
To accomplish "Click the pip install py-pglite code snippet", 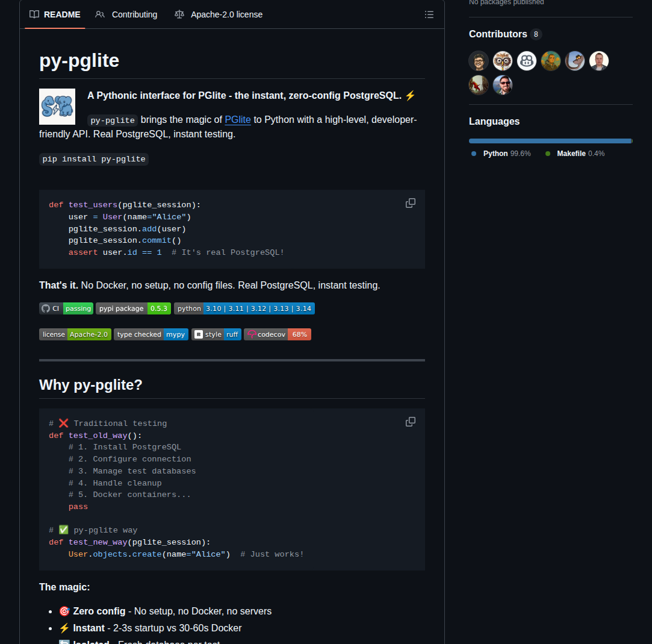I will 94,159.
